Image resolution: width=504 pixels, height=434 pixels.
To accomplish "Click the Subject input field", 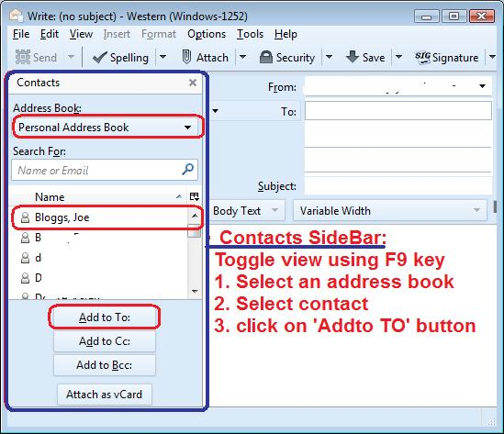I will pos(398,186).
